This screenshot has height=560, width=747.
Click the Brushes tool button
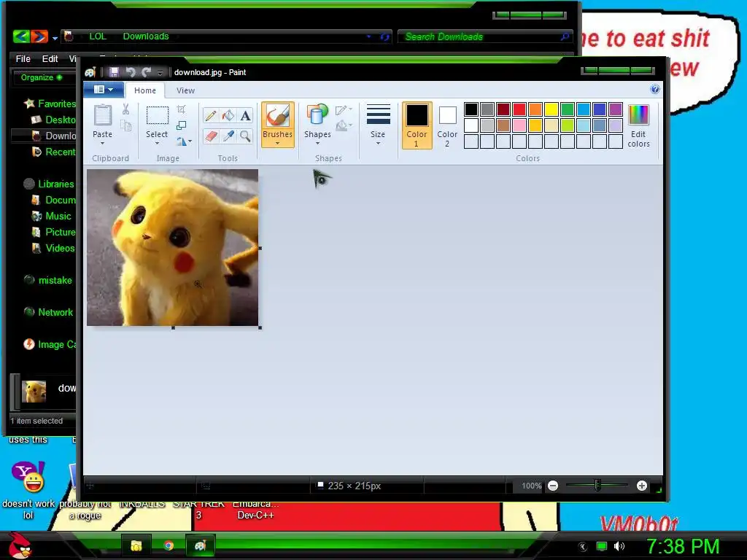278,125
